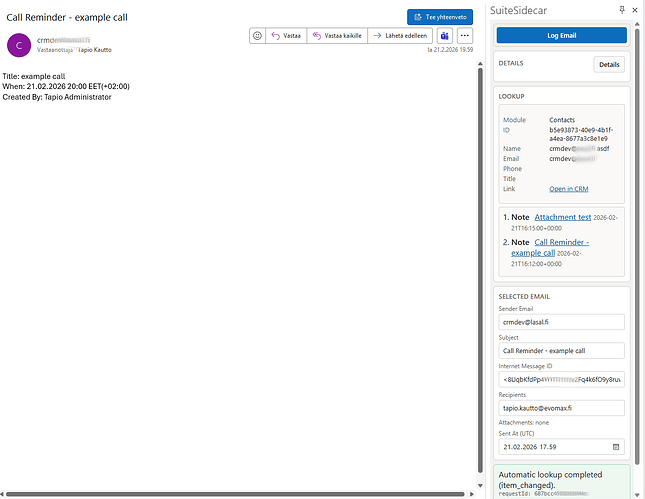Forward email with Lähetä edelleen
The width and height of the screenshot is (645, 499).
click(x=400, y=35)
